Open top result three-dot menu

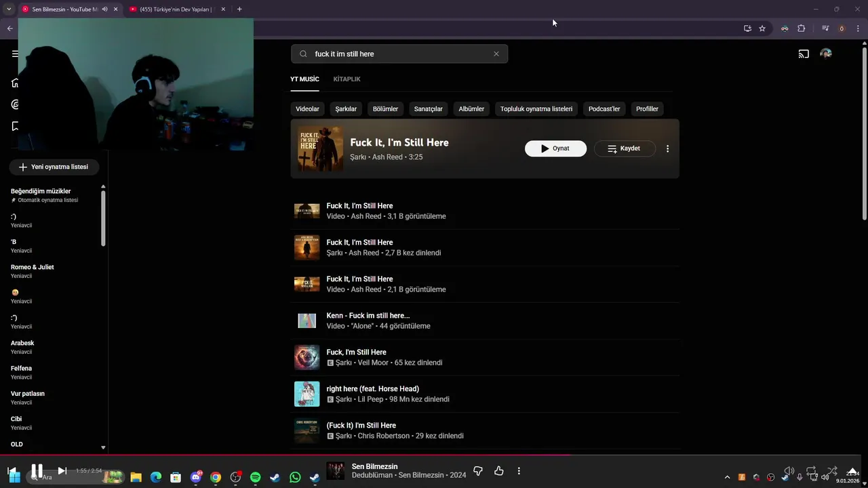667,148
